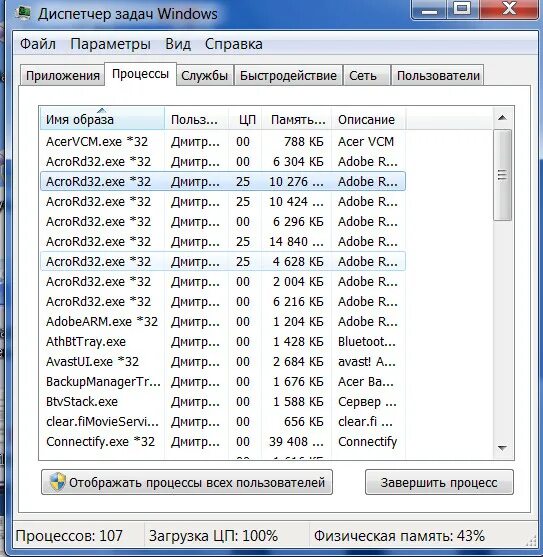Select the AcroRd32.exe process using 4 628 КБ
The image size is (543, 557).
tap(223, 261)
